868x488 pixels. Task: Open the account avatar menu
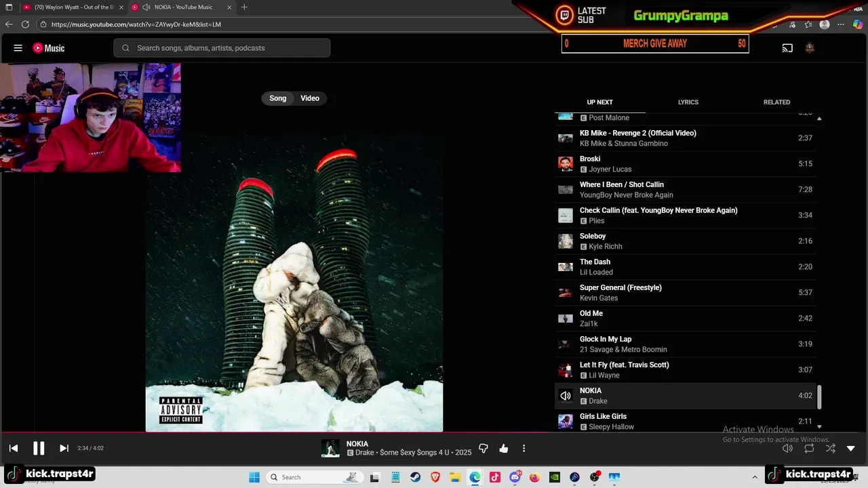point(809,48)
